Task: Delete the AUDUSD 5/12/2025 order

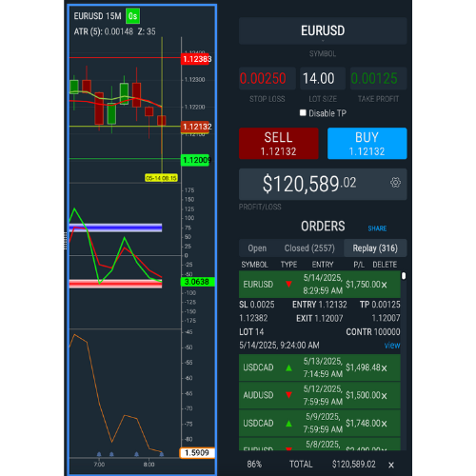Action: (x=384, y=396)
